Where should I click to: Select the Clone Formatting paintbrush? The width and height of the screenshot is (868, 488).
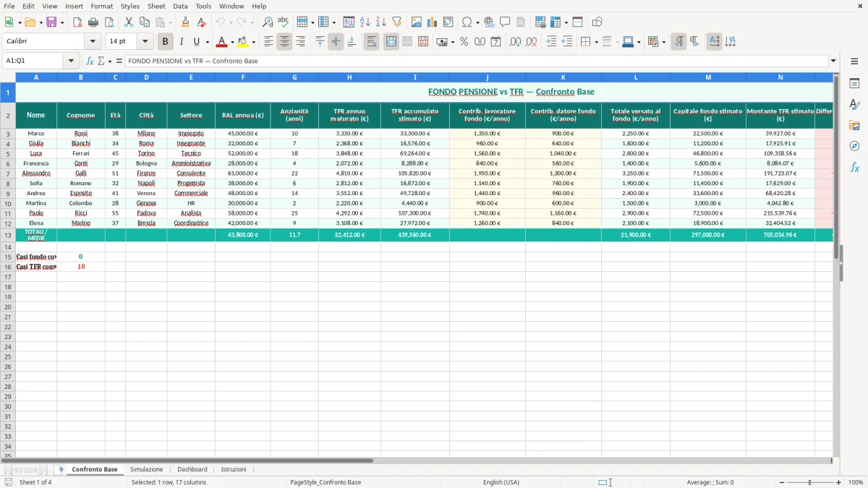pos(186,22)
